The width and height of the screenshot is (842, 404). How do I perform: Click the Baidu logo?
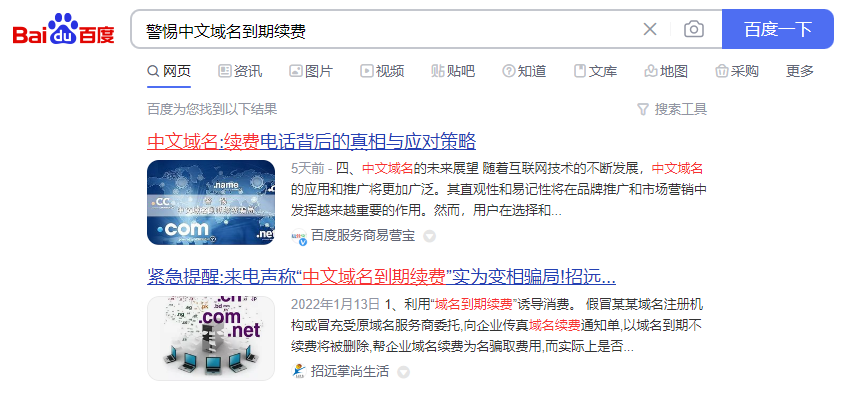tap(63, 30)
